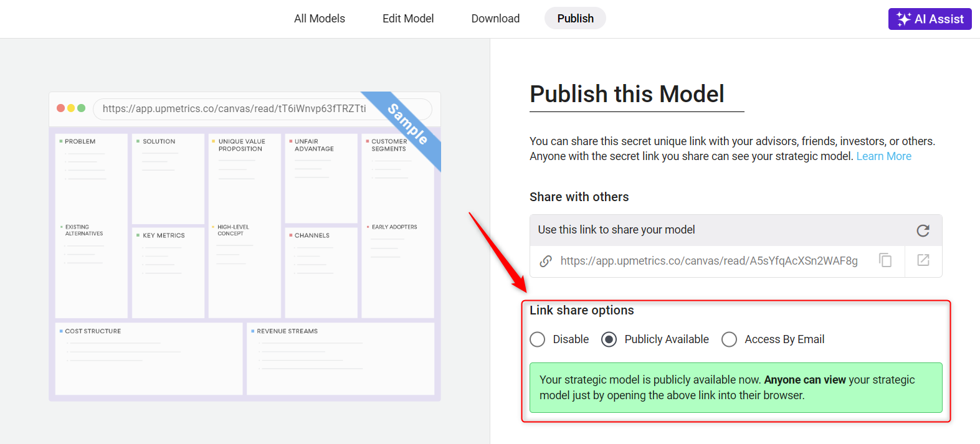Open share link in a new tab
Viewport: 980px width, 444px height.
point(923,260)
